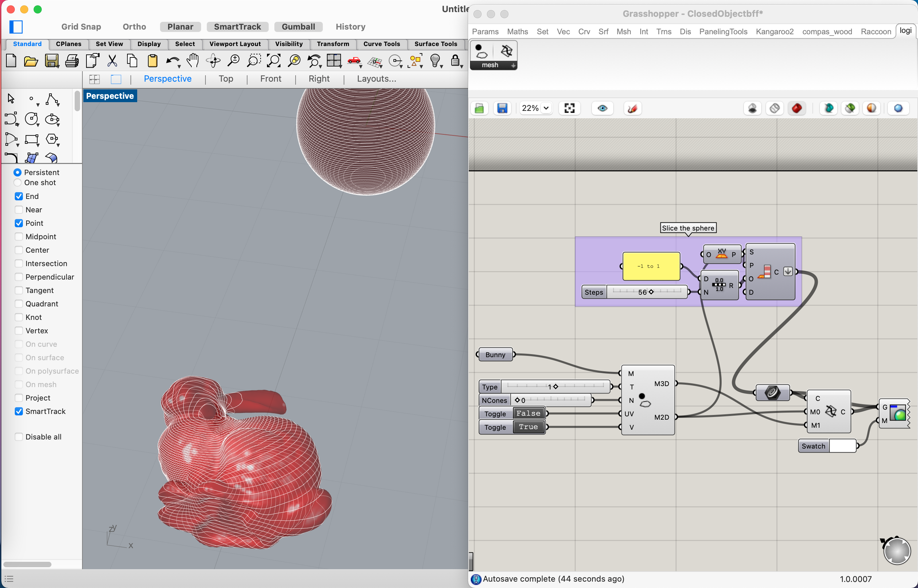This screenshot has width=918, height=588.
Task: Switch to the Top viewport tab
Action: tap(226, 79)
